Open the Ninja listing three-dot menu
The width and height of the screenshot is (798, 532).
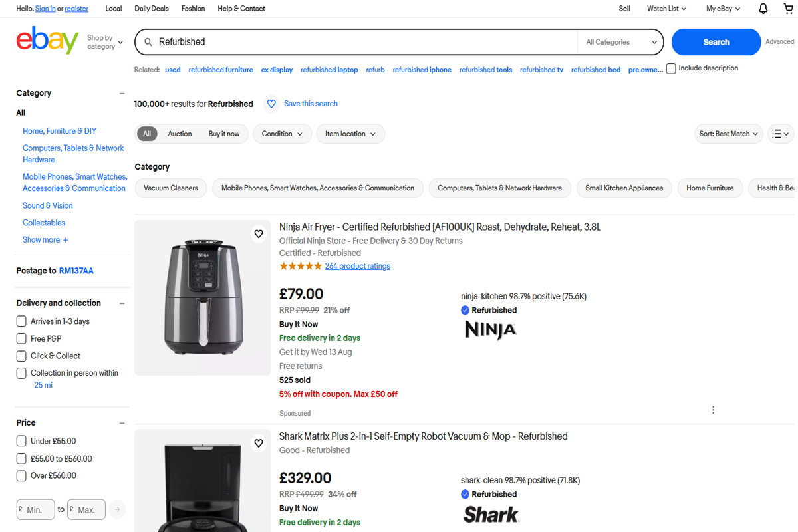pyautogui.click(x=713, y=410)
